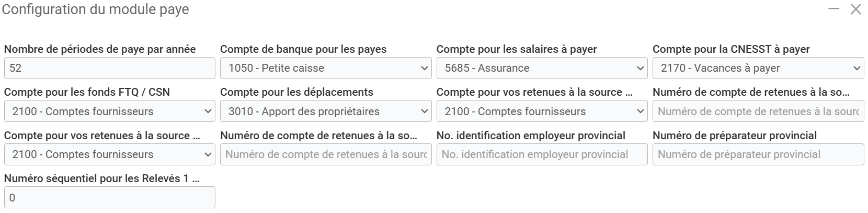Click the Configuration du module paye title
868x213 pixels.
96,9
